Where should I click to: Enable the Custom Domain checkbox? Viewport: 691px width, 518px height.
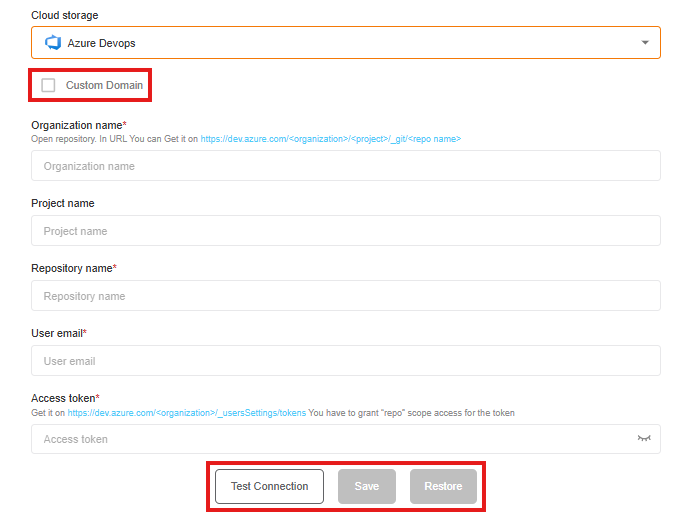point(48,85)
